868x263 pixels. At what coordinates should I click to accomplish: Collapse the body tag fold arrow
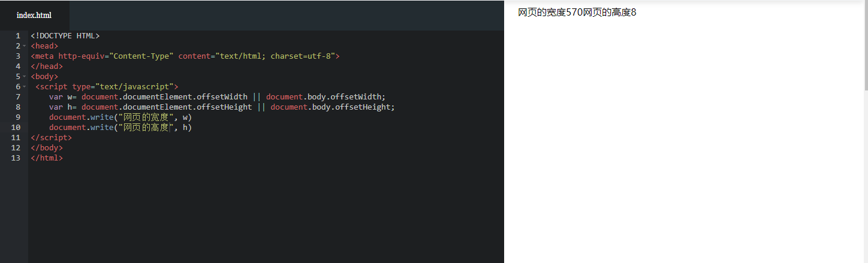pos(25,76)
